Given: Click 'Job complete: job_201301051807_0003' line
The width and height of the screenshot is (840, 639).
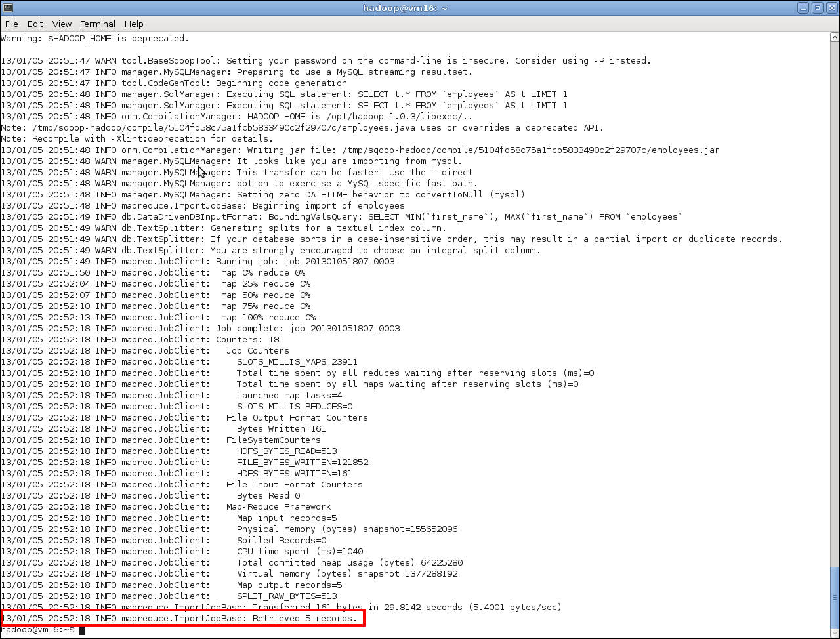Looking at the screenshot, I should point(200,329).
